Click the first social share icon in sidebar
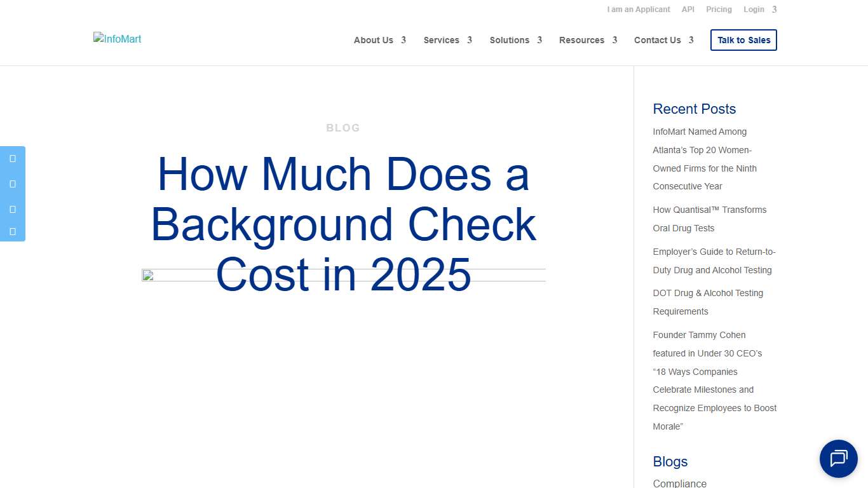868x488 pixels. [x=12, y=158]
